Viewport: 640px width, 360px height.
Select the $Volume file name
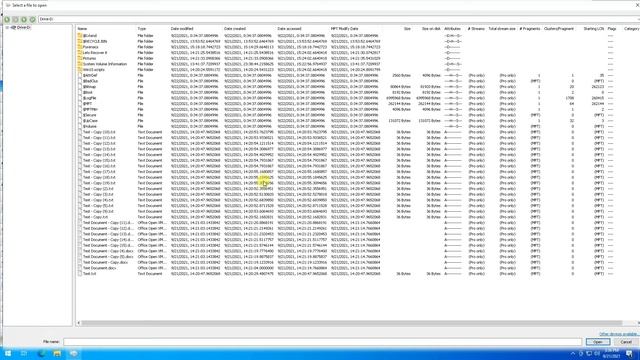point(90,127)
